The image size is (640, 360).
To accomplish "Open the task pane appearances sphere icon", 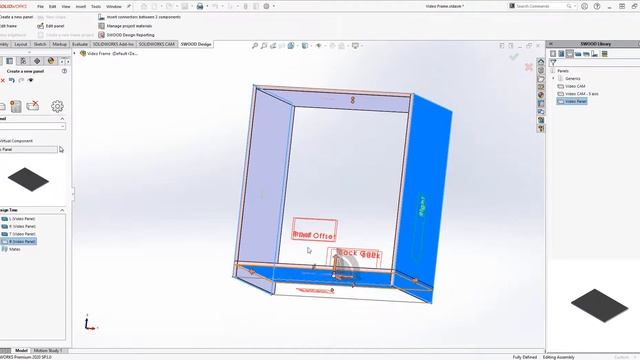I will pos(541,95).
